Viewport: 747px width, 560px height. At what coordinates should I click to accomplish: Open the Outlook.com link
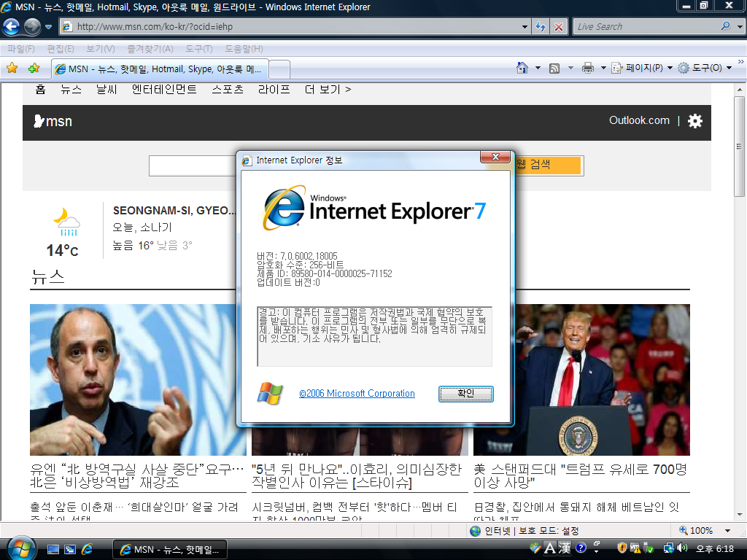point(639,120)
